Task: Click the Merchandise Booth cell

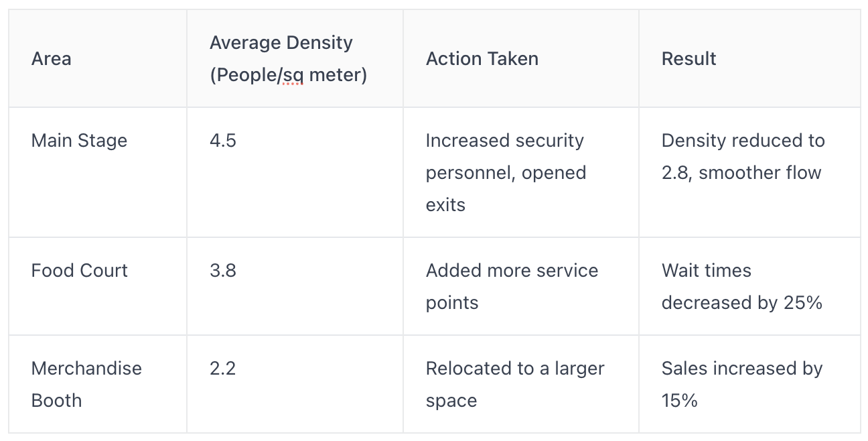Action: [x=98, y=384]
